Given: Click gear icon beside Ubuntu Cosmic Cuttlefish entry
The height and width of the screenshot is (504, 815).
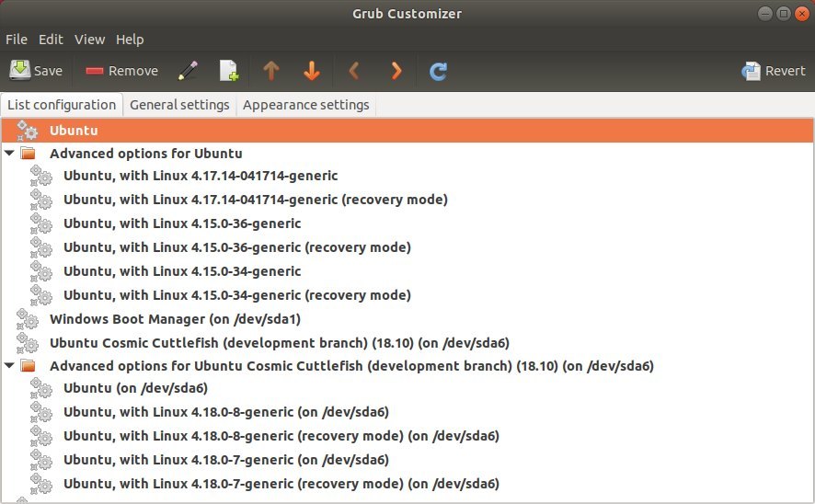Looking at the screenshot, I should 27,342.
